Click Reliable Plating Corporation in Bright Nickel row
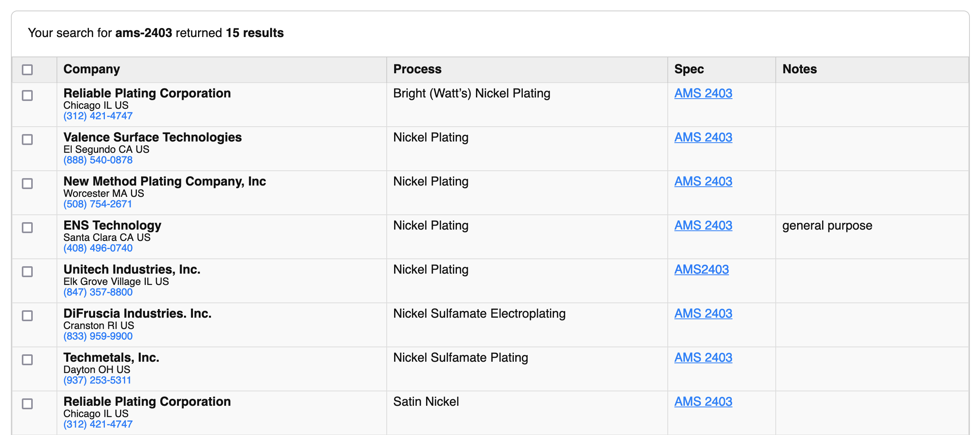This screenshot has width=980, height=435. 147,94
